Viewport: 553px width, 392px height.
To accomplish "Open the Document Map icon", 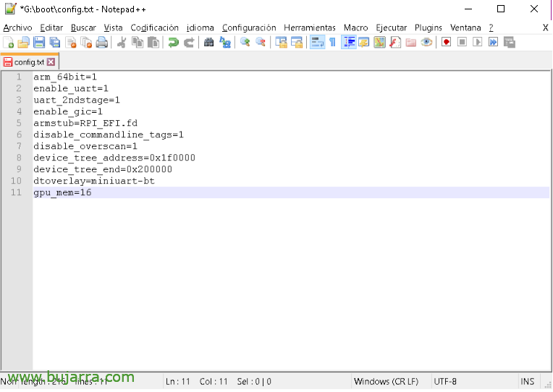I will [379, 42].
